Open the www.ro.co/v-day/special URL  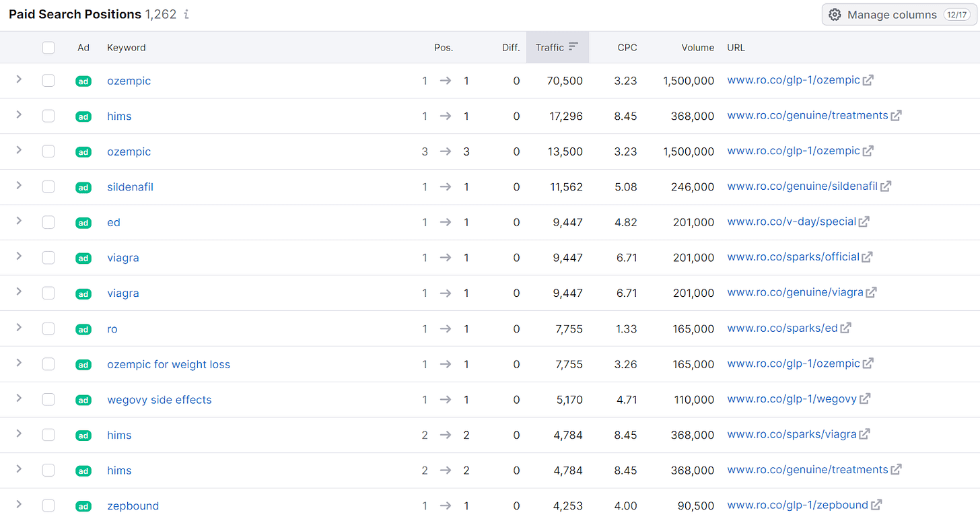(792, 221)
